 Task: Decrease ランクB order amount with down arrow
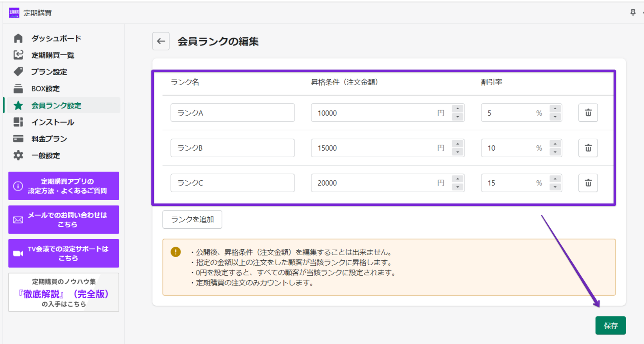[457, 152]
